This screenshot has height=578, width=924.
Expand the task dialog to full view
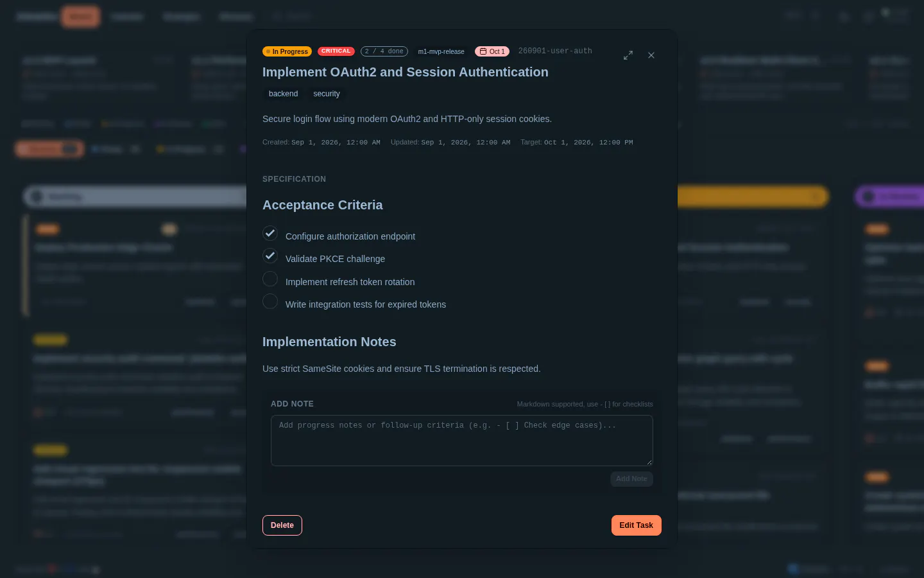(x=628, y=55)
